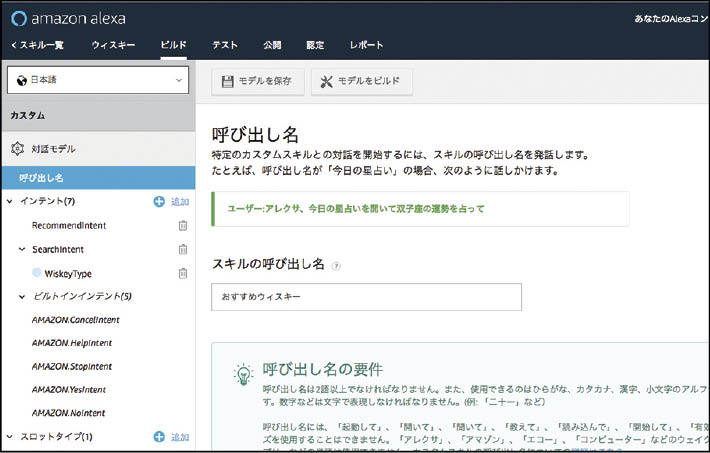Select AMAZON.CancelIntent
This screenshot has width=710, height=453.
click(76, 320)
